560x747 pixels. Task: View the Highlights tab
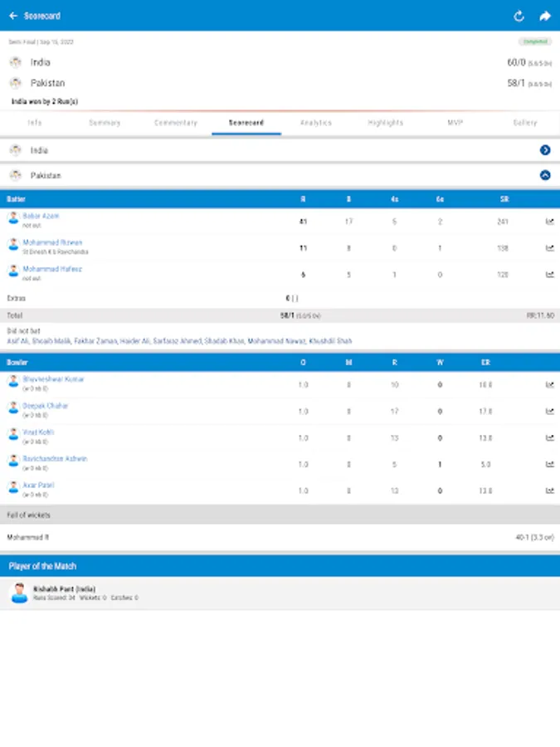[386, 123]
